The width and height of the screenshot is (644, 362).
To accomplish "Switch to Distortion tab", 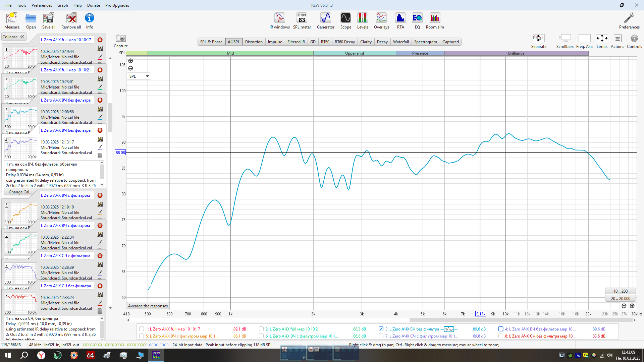I will [254, 42].
